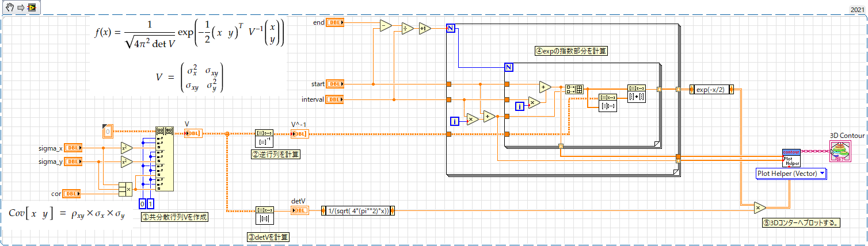Click the hand tool icon in toolbar
The image size is (868, 246).
pyautogui.click(x=9, y=7)
